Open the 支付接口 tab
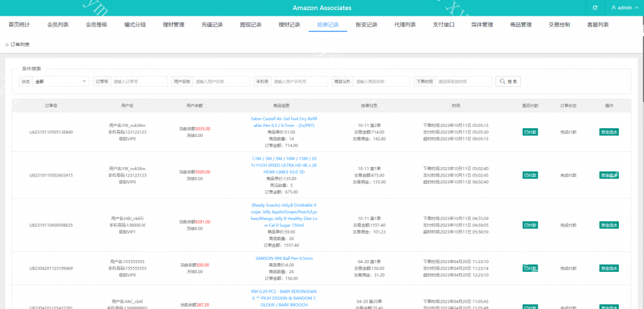 [x=443, y=24]
